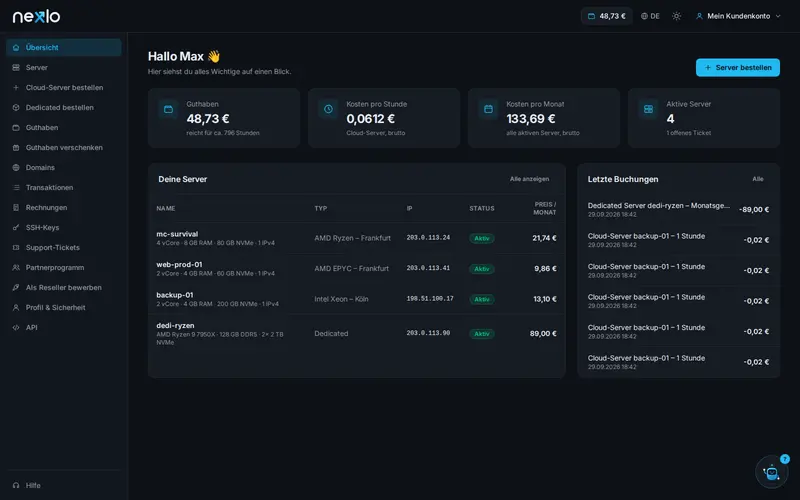Viewport: 800px width, 500px height.
Task: Open the mc-survival server row
Action: 357,238
